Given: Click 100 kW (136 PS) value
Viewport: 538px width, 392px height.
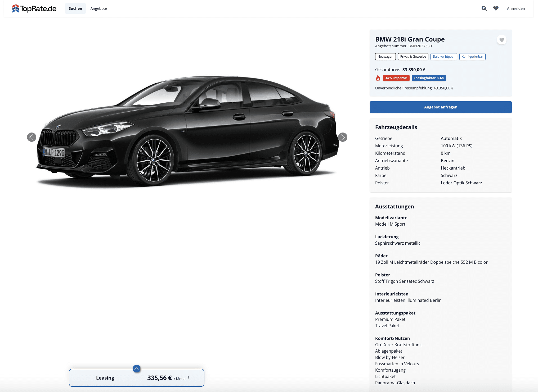Looking at the screenshot, I should [456, 146].
